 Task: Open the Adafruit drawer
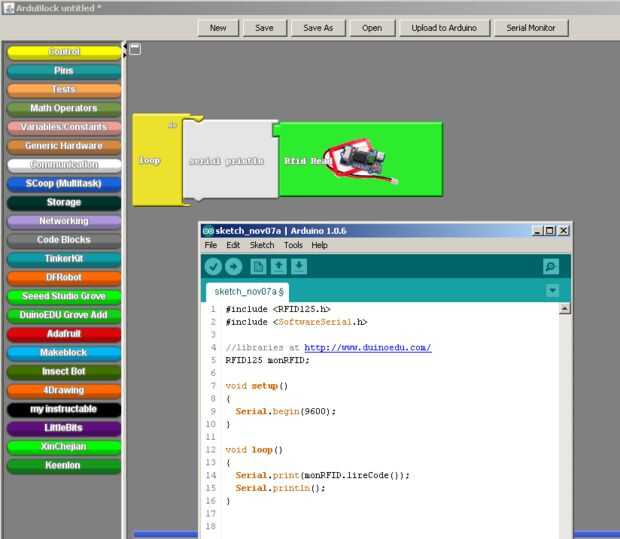(x=64, y=334)
